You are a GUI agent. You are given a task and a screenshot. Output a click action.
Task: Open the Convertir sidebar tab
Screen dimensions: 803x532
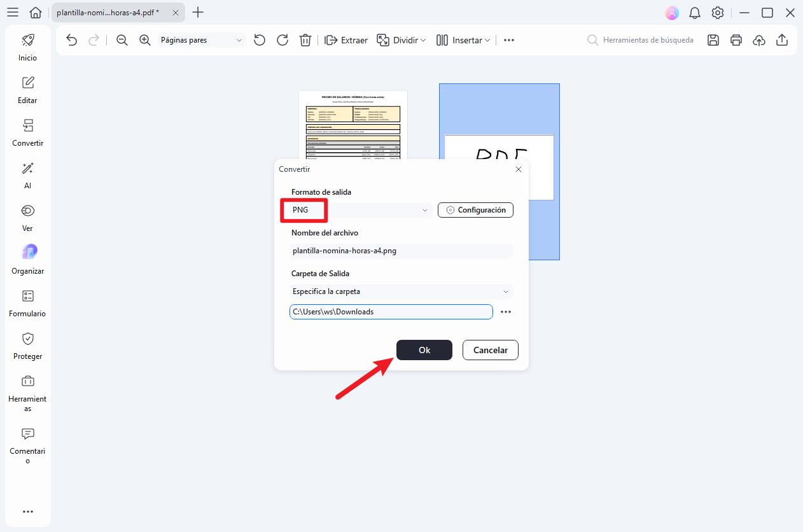(28, 133)
